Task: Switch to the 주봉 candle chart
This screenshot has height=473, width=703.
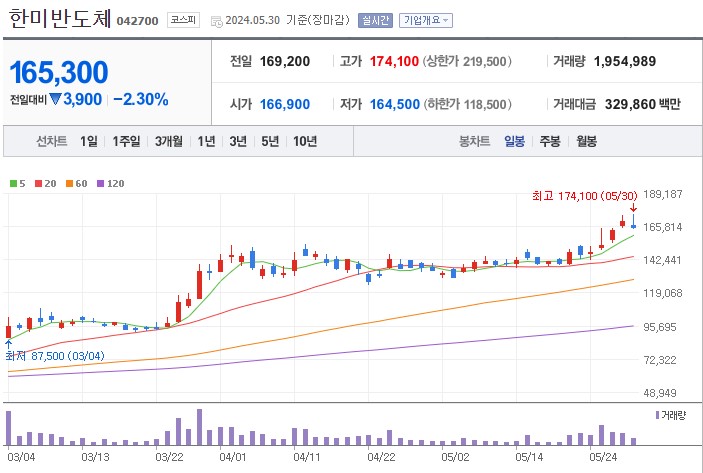Action: pyautogui.click(x=550, y=142)
